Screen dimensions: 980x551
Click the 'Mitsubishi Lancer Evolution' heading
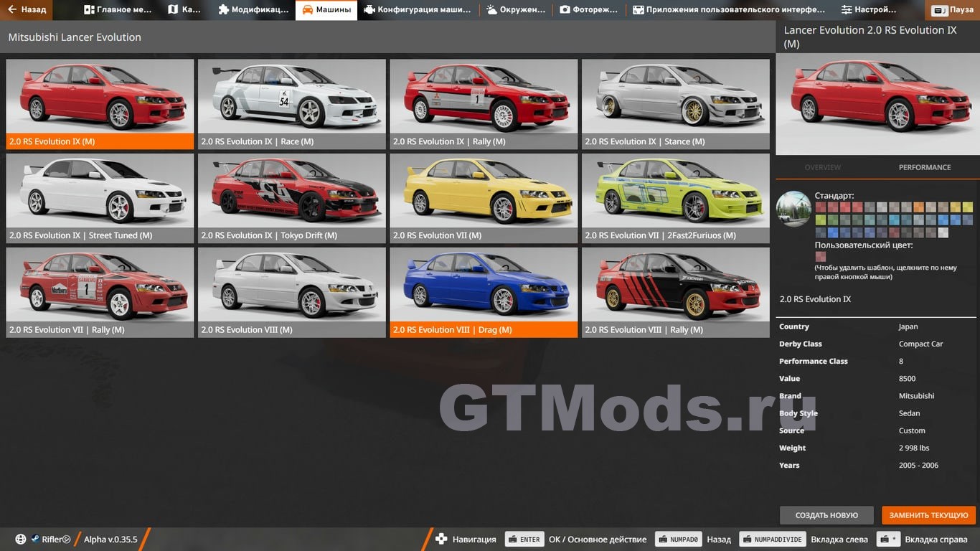(x=75, y=37)
